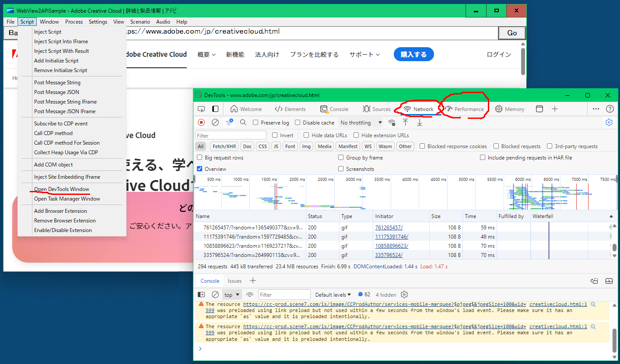
Task: Click the 4 hidden messages text
Action: (386, 295)
